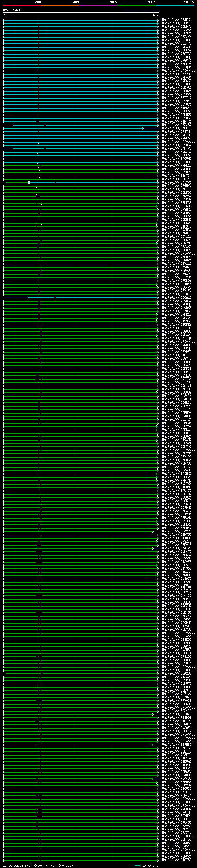Click UniRef100_Q53ET4 label
The width and height of the screenshot is (197, 868).
click(177, 755)
